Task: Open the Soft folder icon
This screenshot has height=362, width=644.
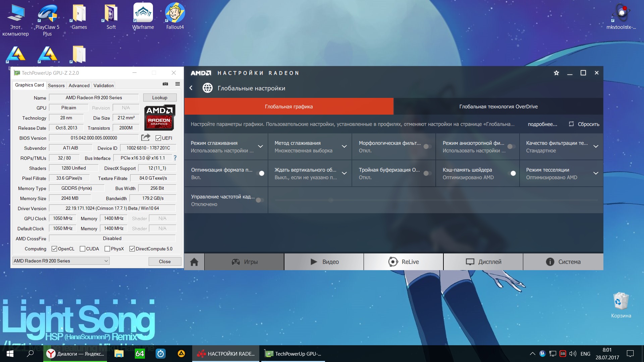Action: tap(111, 17)
